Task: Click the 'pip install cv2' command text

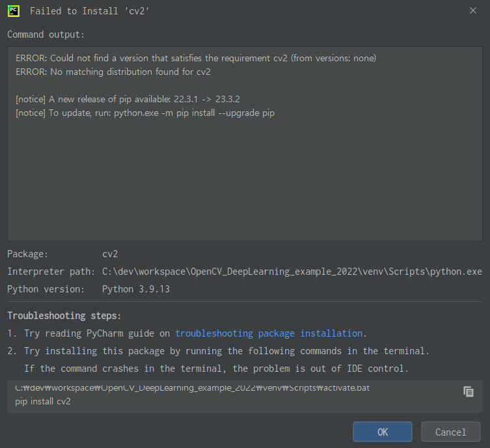Action: point(43,401)
